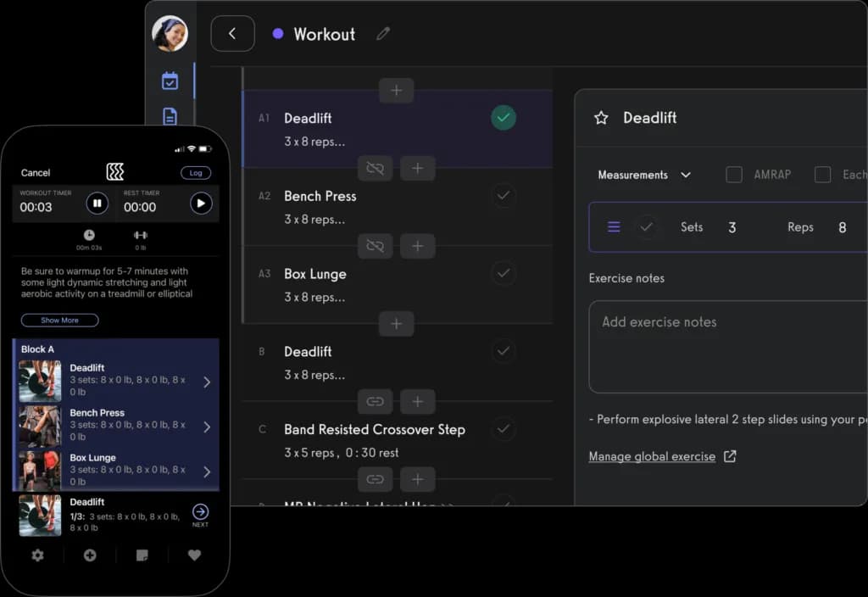This screenshot has height=597, width=868.
Task: Click the unlink icon below Deadlift A1
Action: 375,168
